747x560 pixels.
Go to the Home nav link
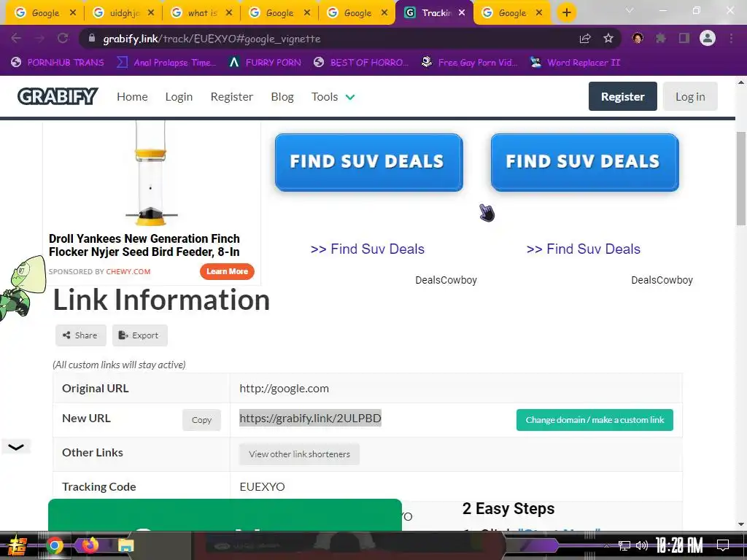point(132,97)
